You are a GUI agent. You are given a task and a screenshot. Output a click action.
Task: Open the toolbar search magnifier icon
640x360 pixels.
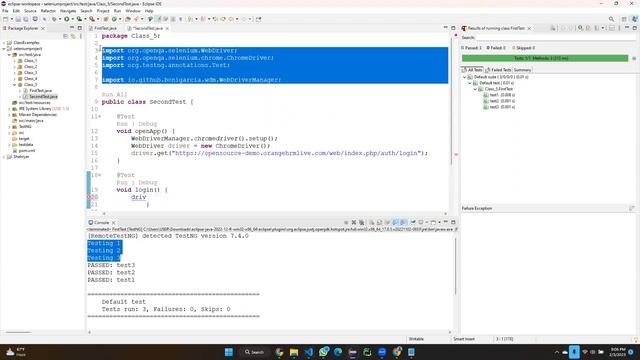611,19
